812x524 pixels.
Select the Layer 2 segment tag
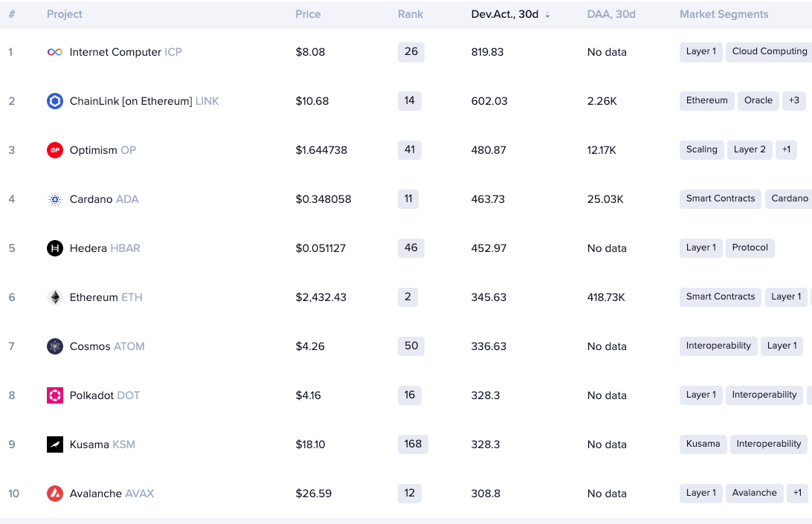[750, 149]
